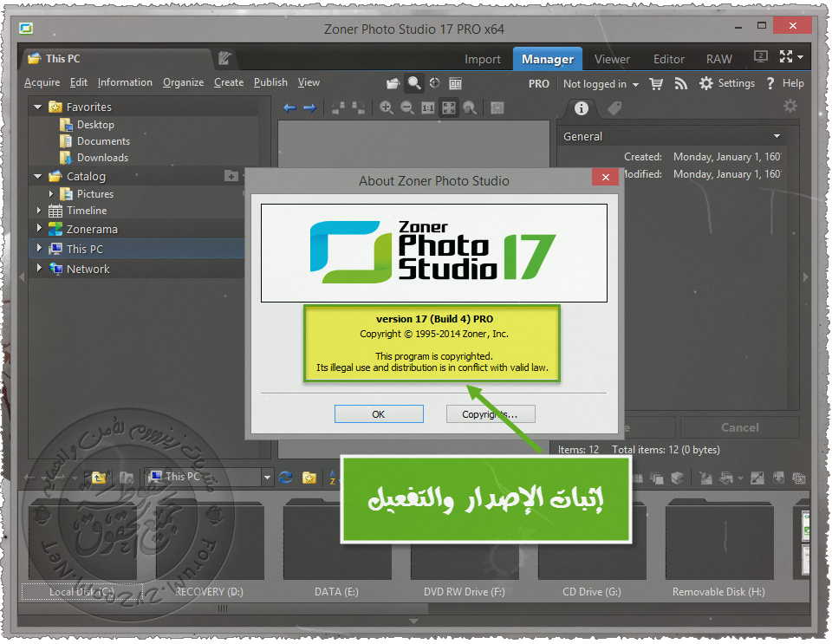Collapse the Catalog tree node
832x644 pixels.
coord(37,176)
